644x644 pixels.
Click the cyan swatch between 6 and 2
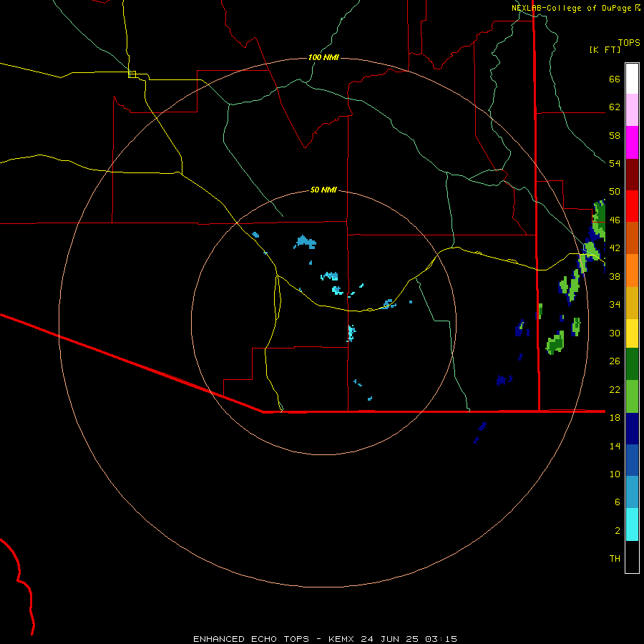coord(632,525)
